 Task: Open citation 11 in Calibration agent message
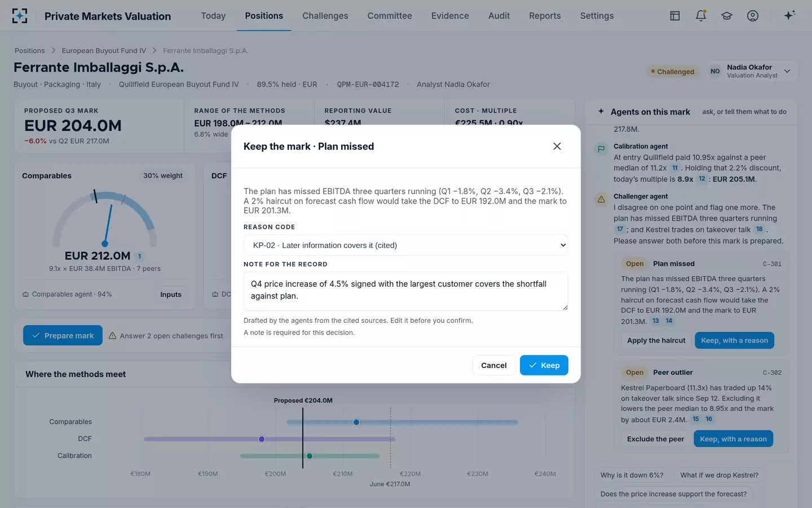click(675, 168)
